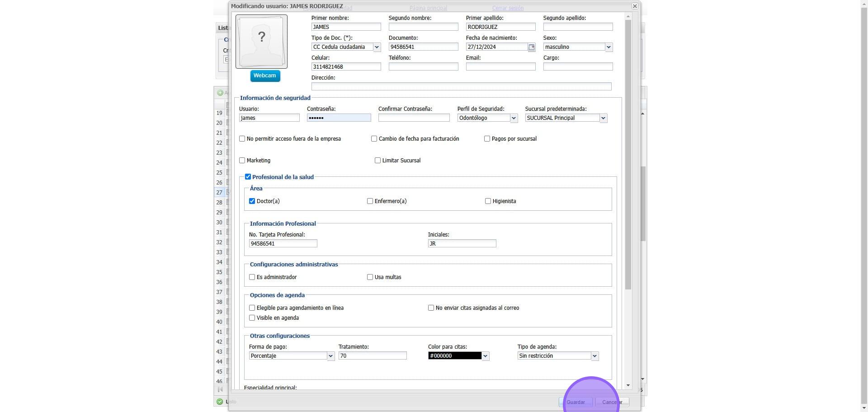Open the Sexo dropdown arrow

pos(609,47)
